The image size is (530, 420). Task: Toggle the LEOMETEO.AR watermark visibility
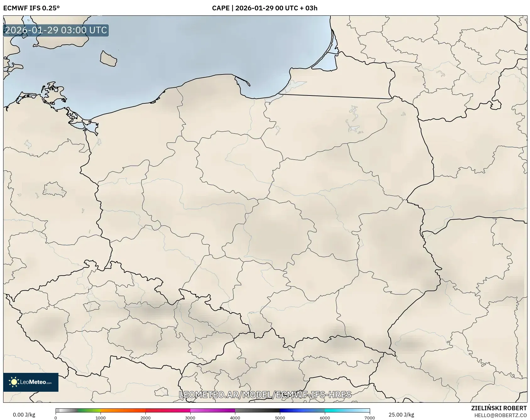[x=265, y=395]
